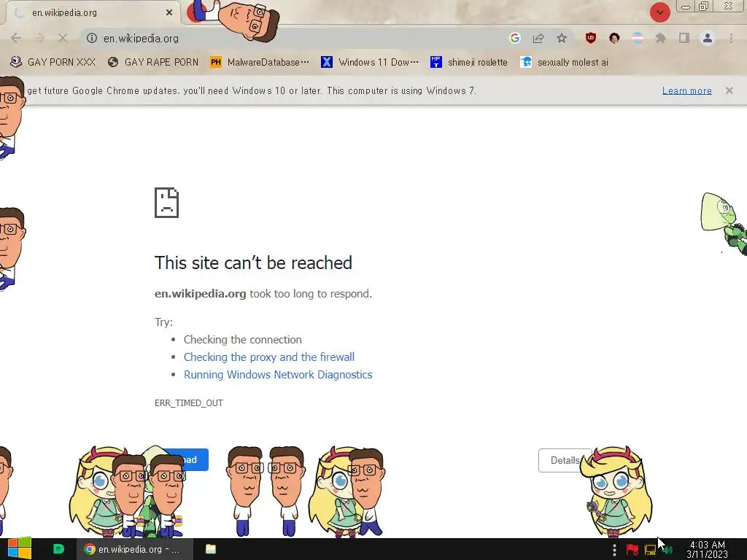
Task: Click the sad page error icon
Action: coord(167,203)
